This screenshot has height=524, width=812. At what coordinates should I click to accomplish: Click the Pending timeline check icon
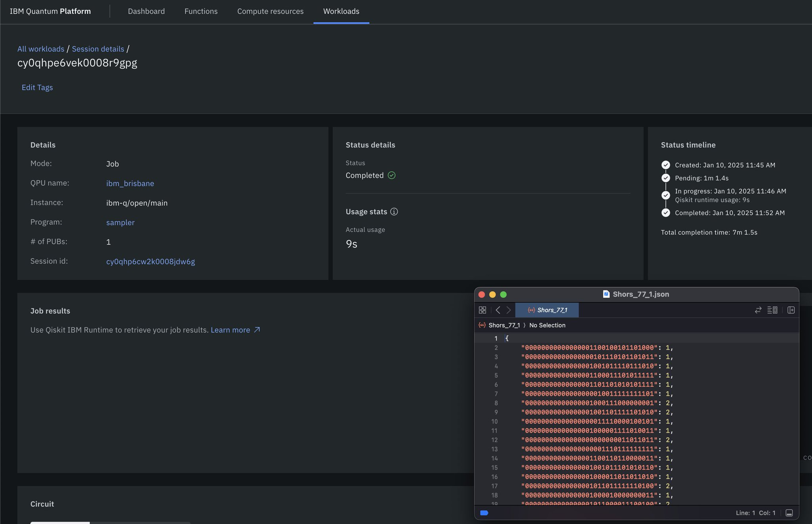coord(666,178)
